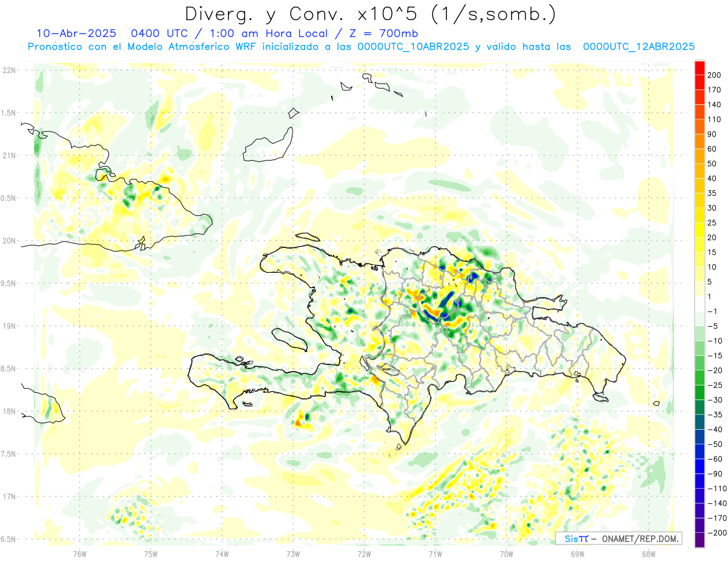Click the colorbar value "-60"

point(715,459)
